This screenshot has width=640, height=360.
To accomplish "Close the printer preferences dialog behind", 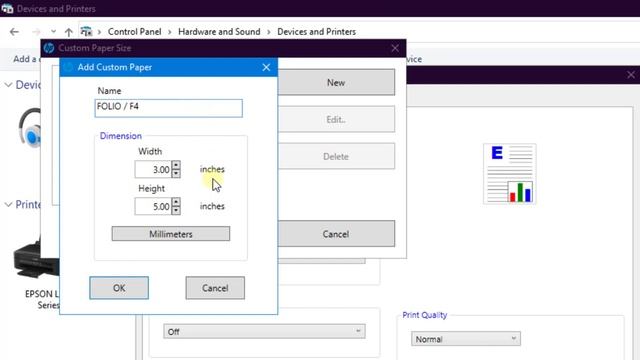I will click(631, 75).
